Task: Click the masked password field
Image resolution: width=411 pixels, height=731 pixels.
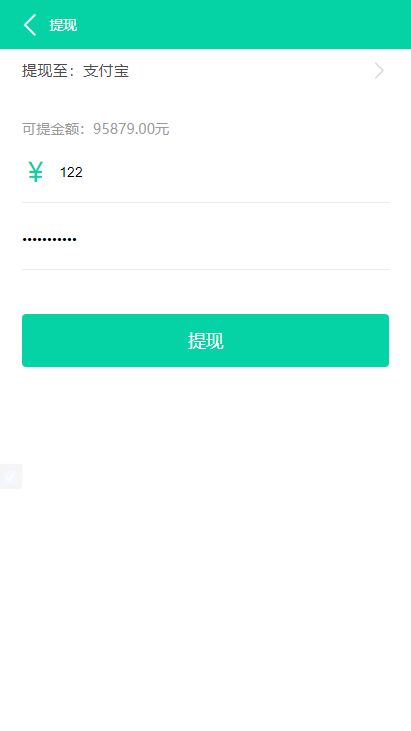Action: (206, 240)
